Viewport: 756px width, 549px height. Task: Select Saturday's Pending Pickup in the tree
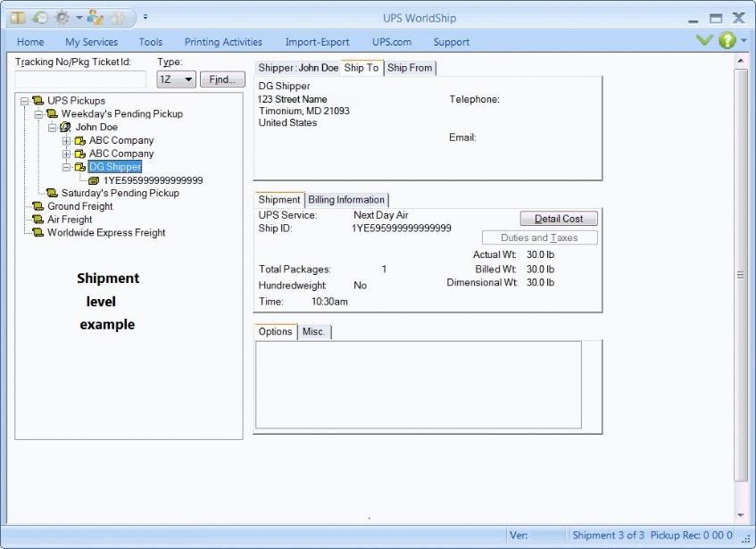(x=120, y=193)
